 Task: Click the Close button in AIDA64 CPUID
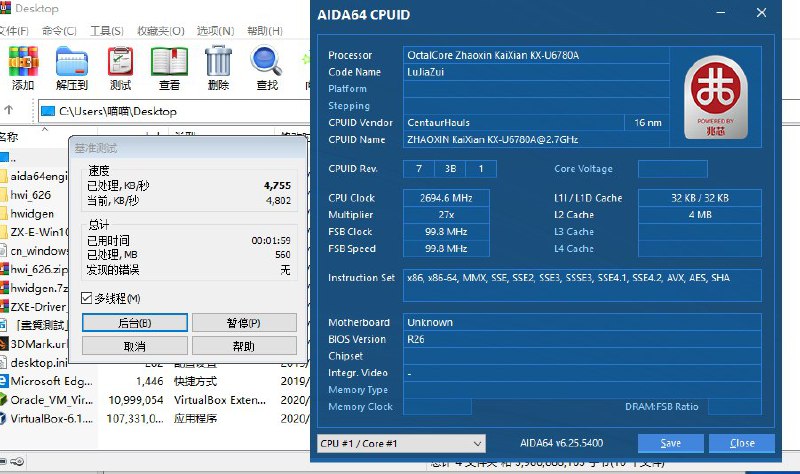pyautogui.click(x=742, y=443)
